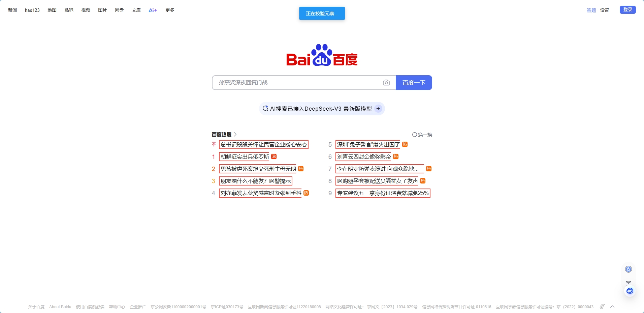This screenshot has height=313, width=644.
Task: Open hot item 专家建议五一拿身份证消费就减免25%
Action: [x=383, y=193]
